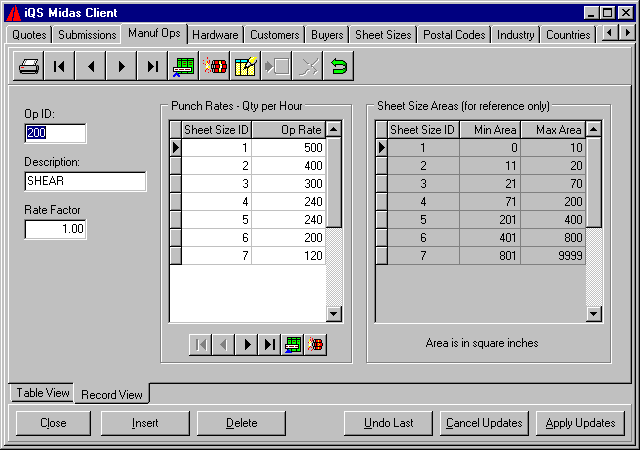Click Max Area cell showing 9999
This screenshot has height=450, width=640.
tap(553, 256)
